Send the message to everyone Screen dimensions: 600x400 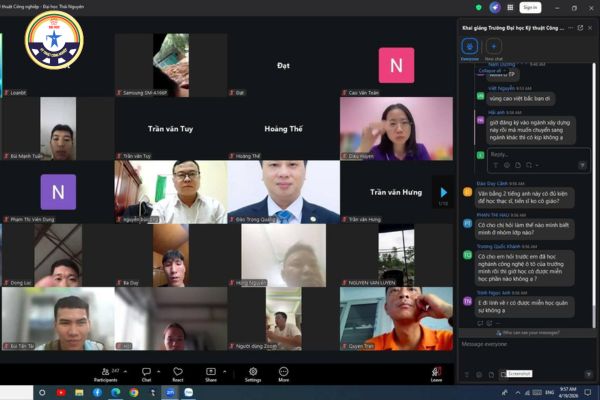click(589, 374)
